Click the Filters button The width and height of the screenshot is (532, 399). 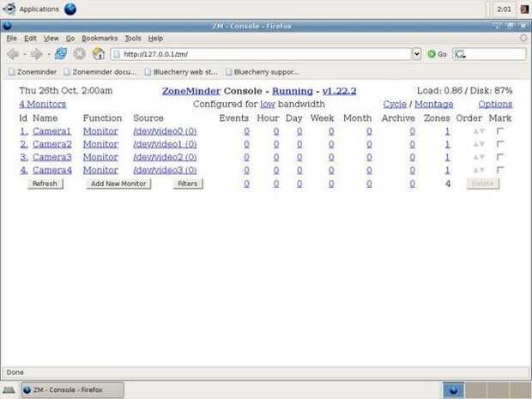[188, 184]
